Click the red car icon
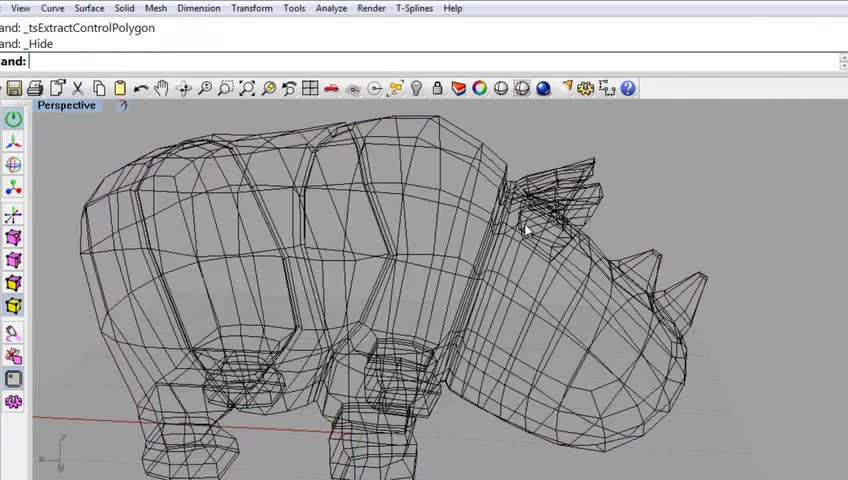 [331, 89]
